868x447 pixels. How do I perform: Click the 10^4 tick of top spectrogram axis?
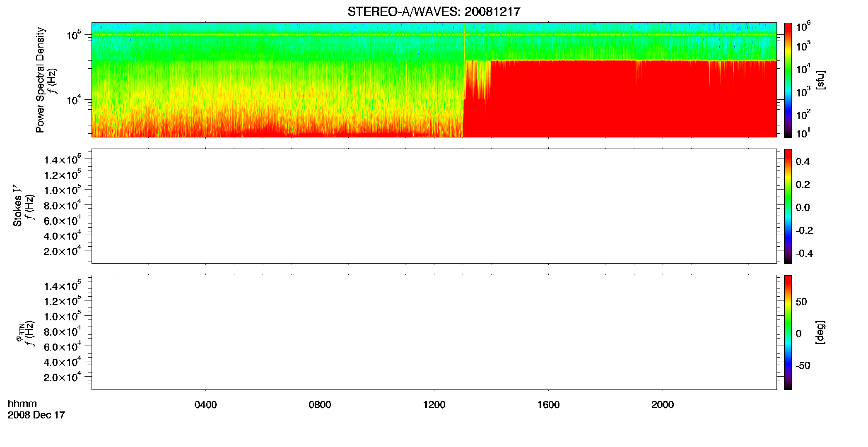(73, 99)
